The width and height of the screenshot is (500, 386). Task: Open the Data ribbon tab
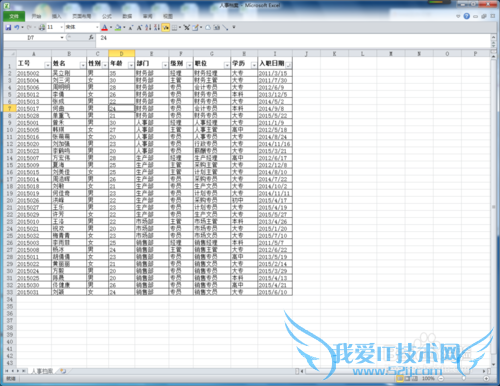point(127,16)
